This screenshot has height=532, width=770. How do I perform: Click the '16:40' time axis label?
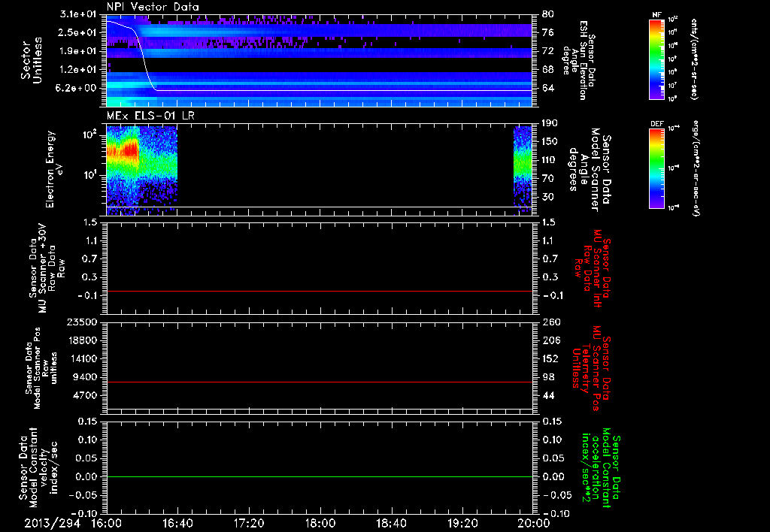[177, 523]
